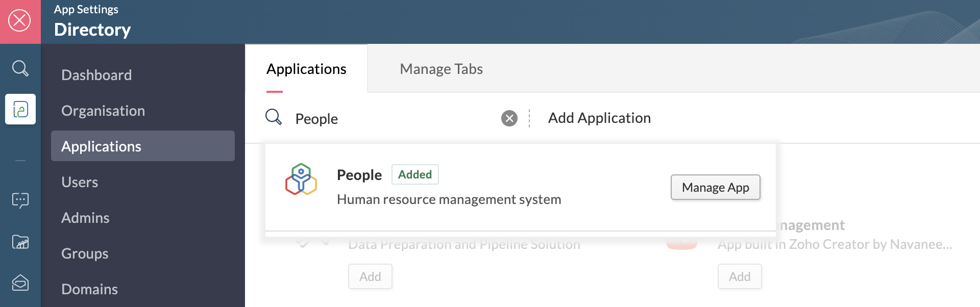
Task: Go to Organisation settings
Action: click(x=103, y=111)
